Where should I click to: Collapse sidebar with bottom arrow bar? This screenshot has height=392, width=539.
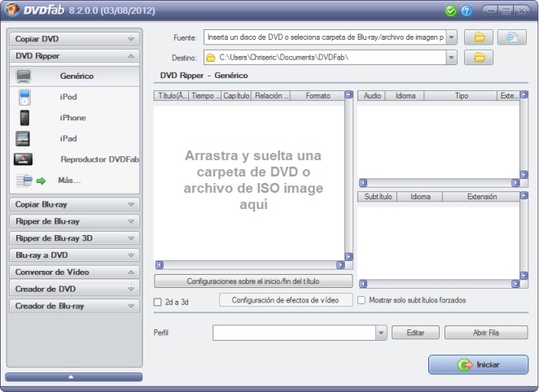tap(73, 377)
